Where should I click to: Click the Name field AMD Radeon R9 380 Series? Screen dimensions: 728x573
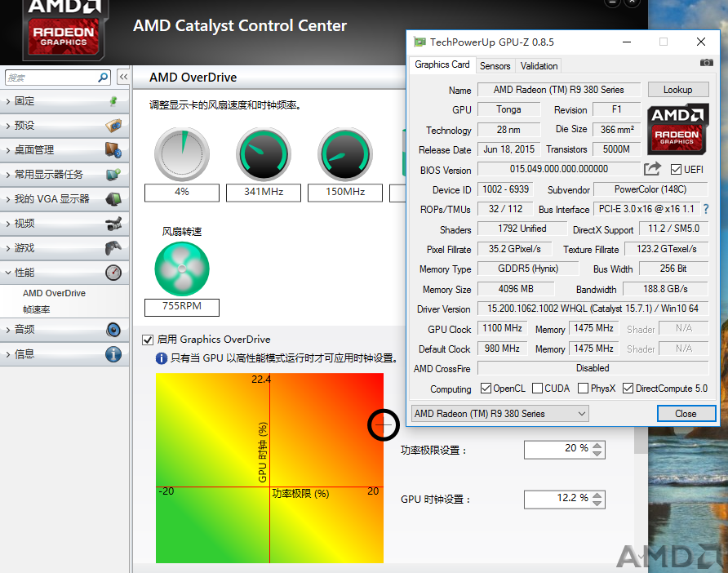coord(559,90)
